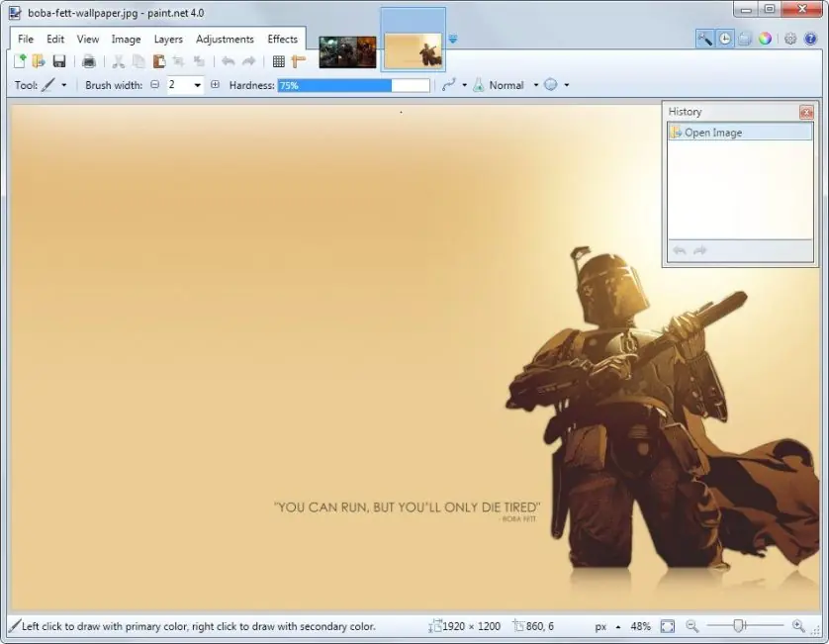Viewport: 829px width, 644px height.
Task: Open the Normal blend mode dropdown
Action: [536, 86]
